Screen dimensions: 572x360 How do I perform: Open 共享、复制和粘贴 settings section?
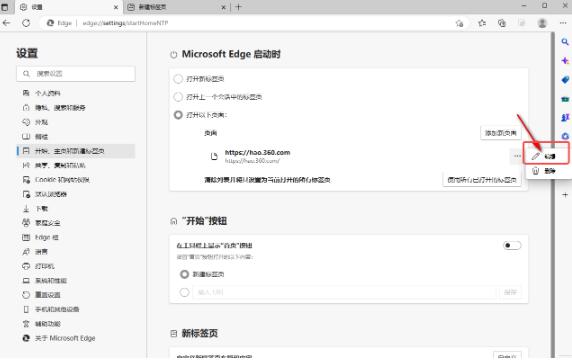pyautogui.click(x=76, y=165)
